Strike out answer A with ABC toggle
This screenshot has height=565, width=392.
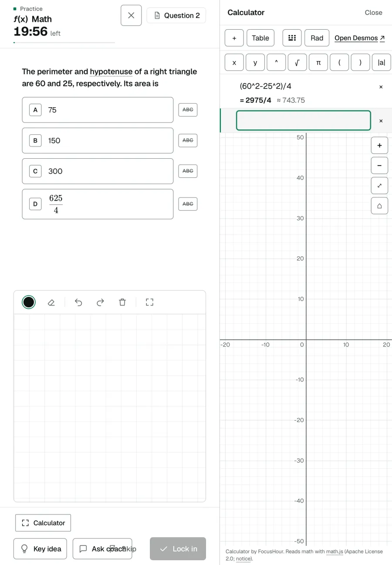(x=188, y=110)
